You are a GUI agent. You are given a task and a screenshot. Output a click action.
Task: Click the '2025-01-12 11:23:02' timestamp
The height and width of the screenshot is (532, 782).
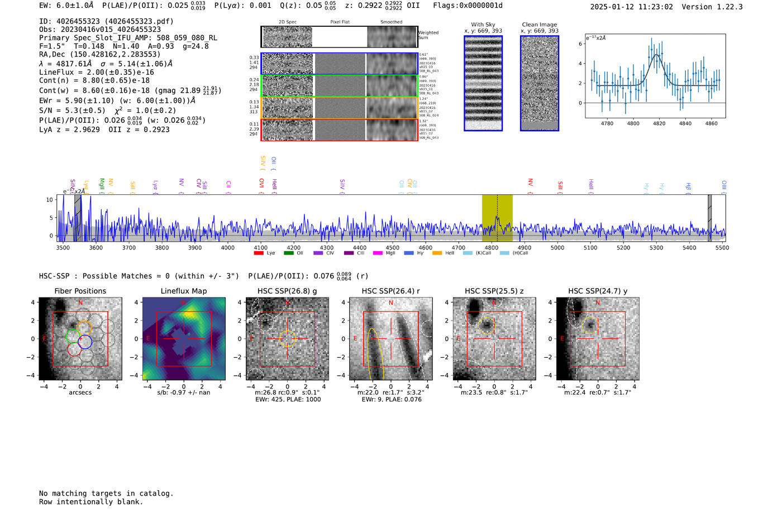(x=632, y=7)
